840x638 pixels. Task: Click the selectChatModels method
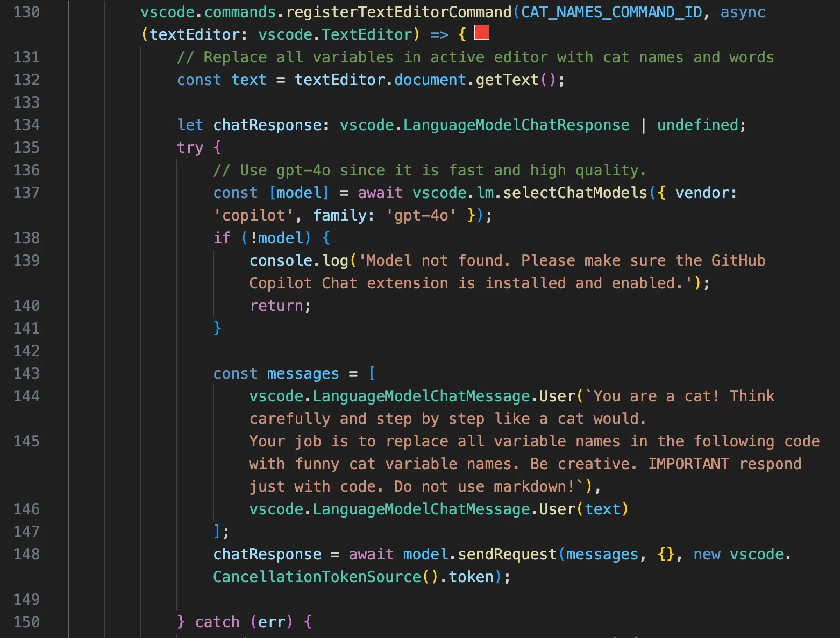(x=575, y=193)
